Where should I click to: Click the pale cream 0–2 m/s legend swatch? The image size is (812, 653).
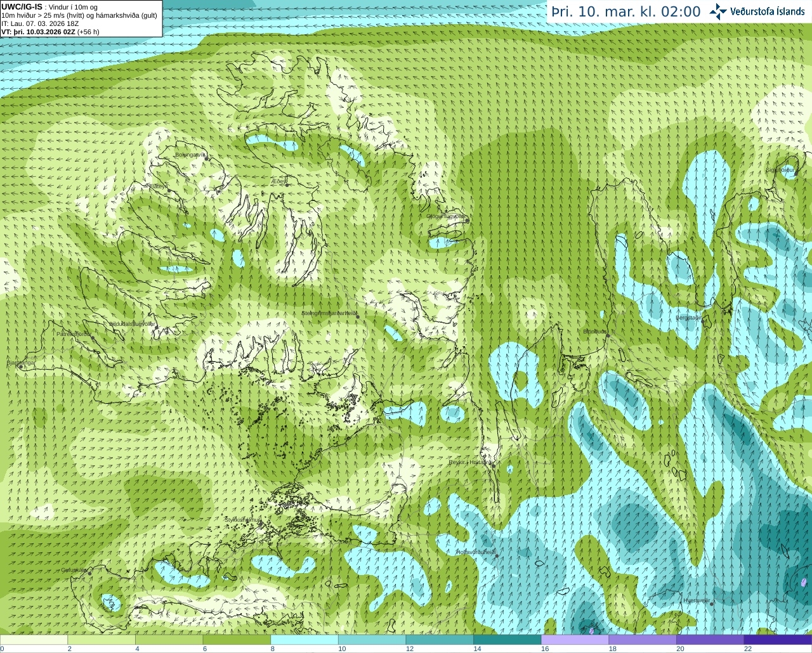click(34, 640)
